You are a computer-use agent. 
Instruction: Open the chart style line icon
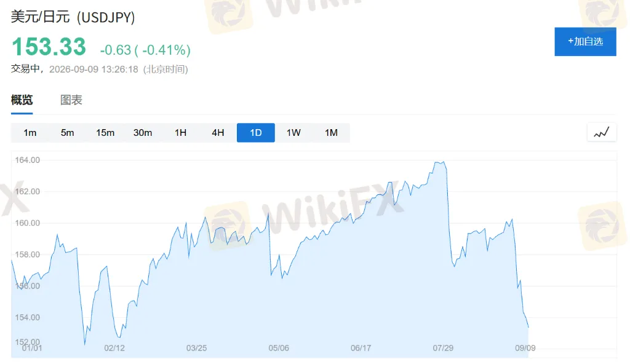(x=602, y=133)
